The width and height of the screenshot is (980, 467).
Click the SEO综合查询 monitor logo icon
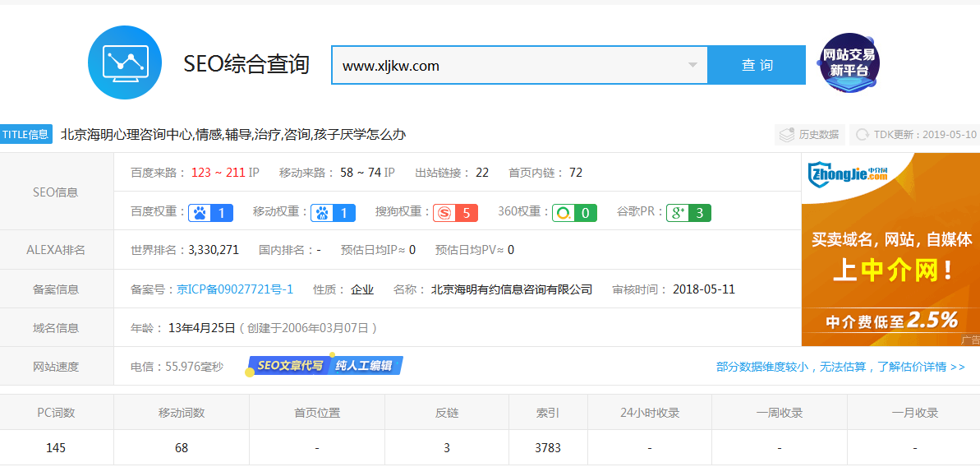click(126, 62)
